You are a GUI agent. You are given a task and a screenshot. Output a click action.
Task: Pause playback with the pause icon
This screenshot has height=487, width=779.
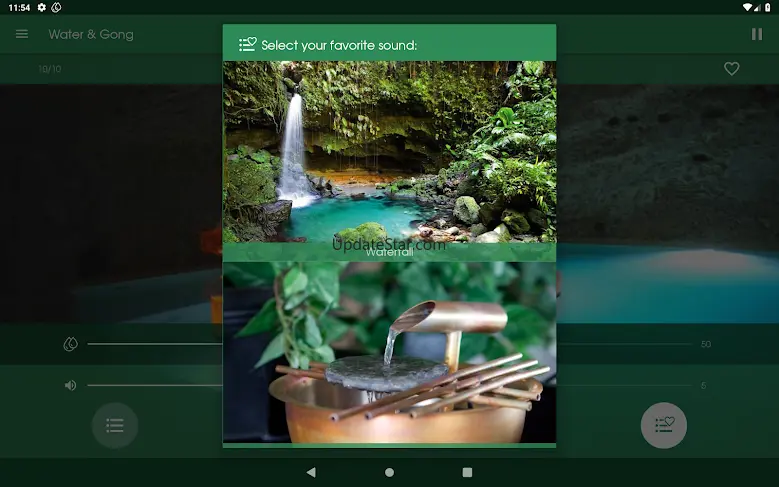(757, 34)
